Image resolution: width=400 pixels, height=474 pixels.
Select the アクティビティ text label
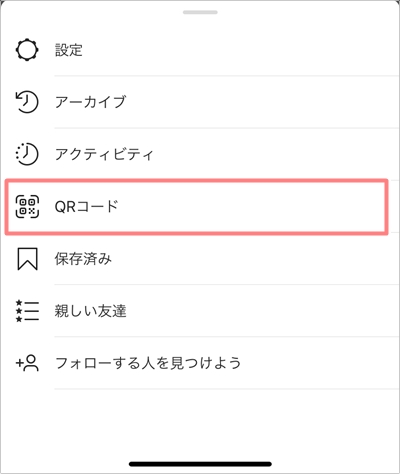104,154
